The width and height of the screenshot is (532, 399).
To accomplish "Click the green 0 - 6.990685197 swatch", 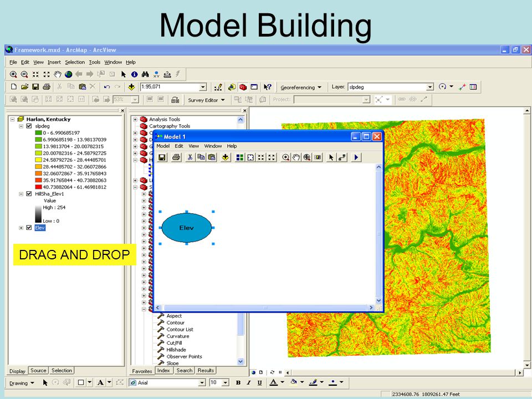I will [x=38, y=132].
